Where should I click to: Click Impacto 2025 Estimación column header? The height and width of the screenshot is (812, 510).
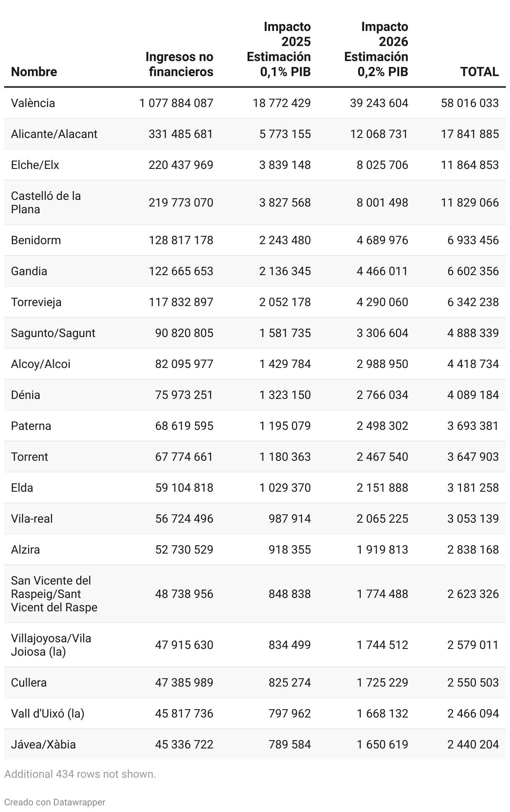[279, 49]
